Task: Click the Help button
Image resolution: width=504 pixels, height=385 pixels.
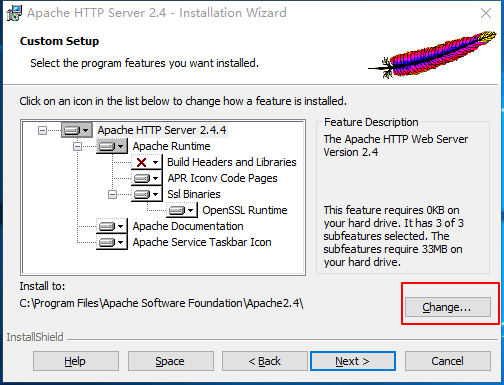Action: point(76,361)
